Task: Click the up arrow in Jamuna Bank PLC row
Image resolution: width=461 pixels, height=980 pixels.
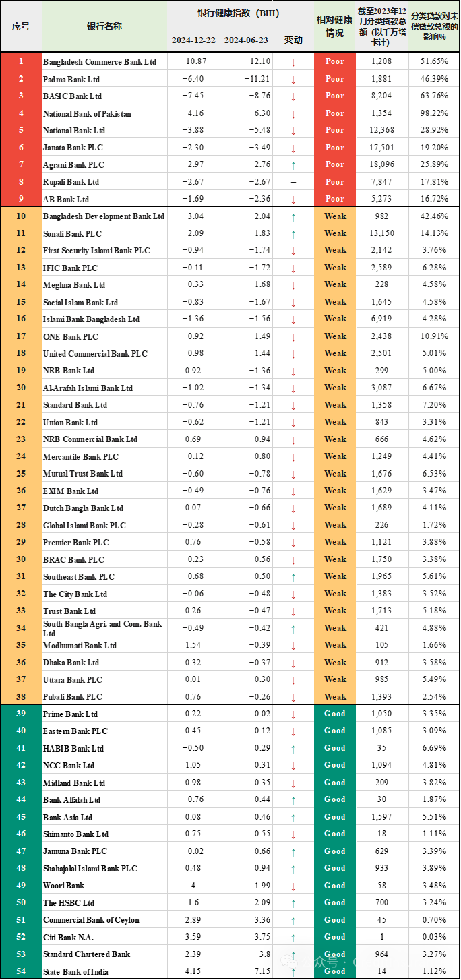Action: pos(294,851)
